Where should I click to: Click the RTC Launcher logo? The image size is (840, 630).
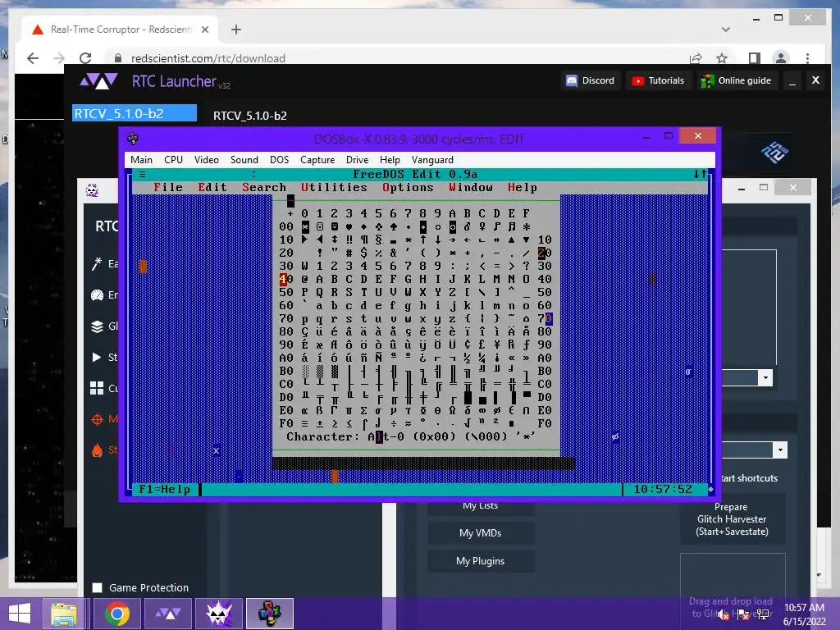98,81
